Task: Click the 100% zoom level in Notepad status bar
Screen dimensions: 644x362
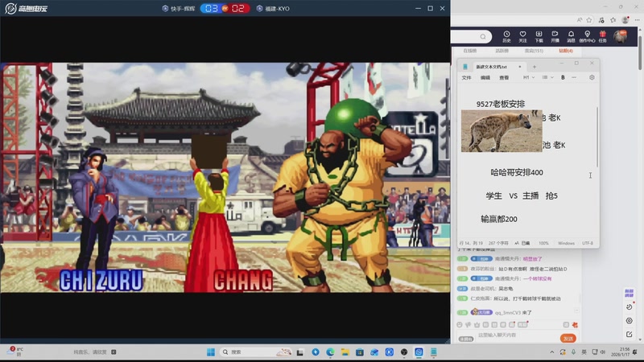Action: click(543, 244)
